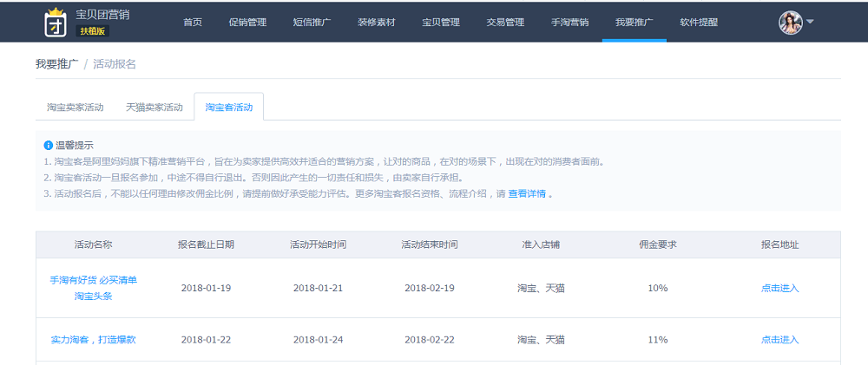The height and width of the screenshot is (365, 868).
Task: Click the 活动名称 column header
Action: (x=94, y=244)
